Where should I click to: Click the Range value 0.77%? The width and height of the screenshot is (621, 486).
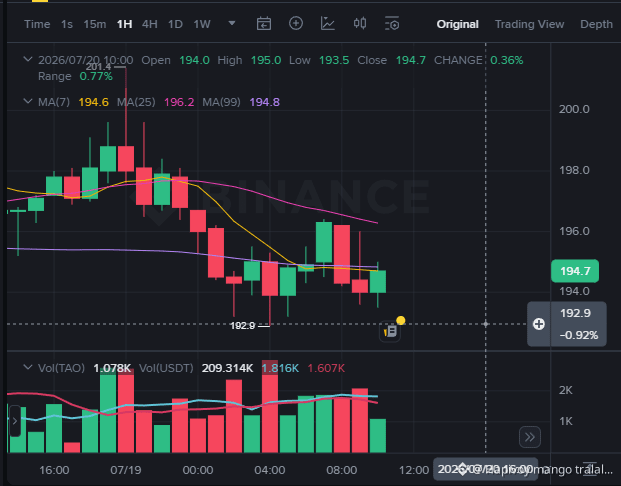96,76
